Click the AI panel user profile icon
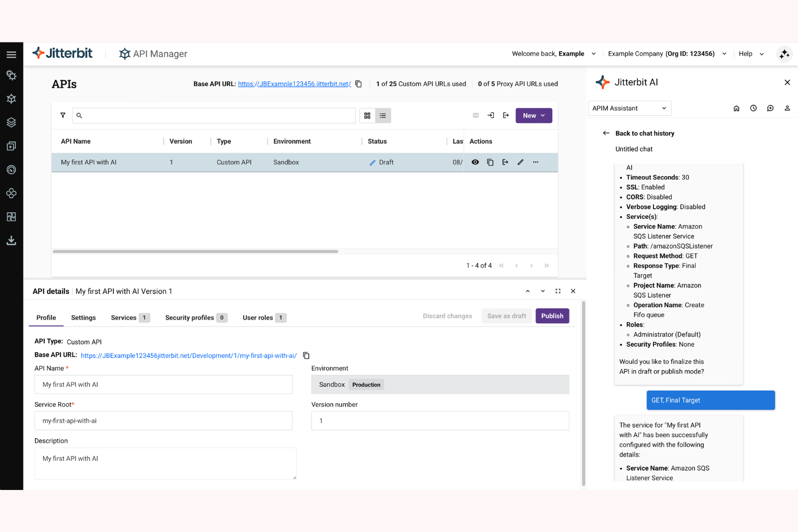The width and height of the screenshot is (798, 532). click(x=787, y=108)
